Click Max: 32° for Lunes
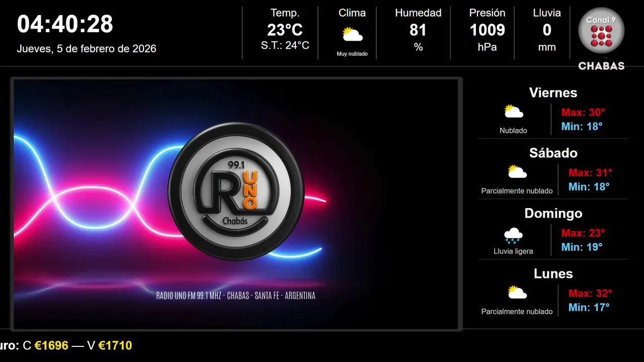 point(590,293)
